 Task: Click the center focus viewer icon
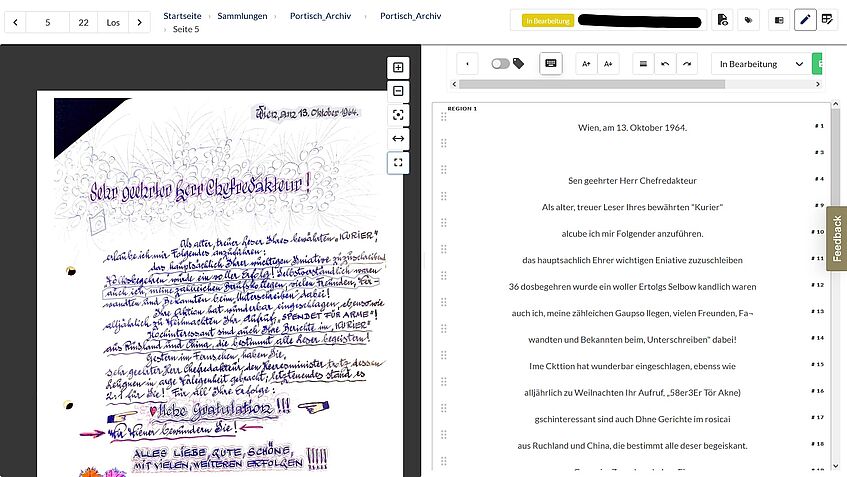pyautogui.click(x=398, y=115)
